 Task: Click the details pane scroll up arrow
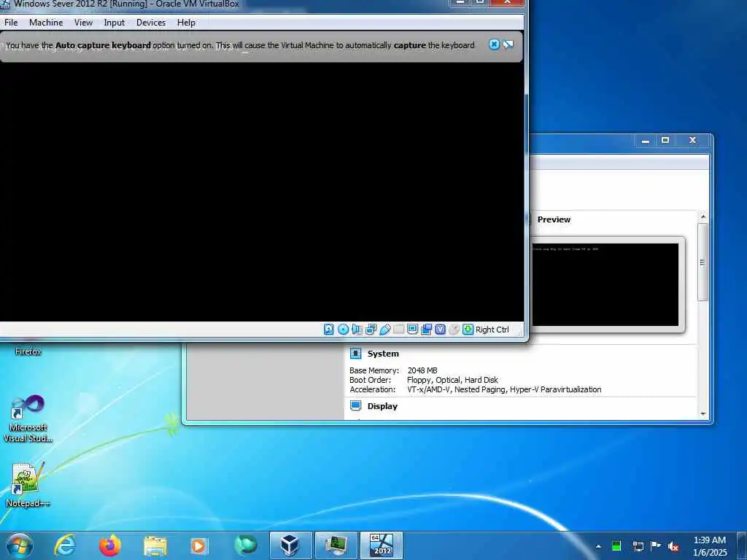[703, 217]
